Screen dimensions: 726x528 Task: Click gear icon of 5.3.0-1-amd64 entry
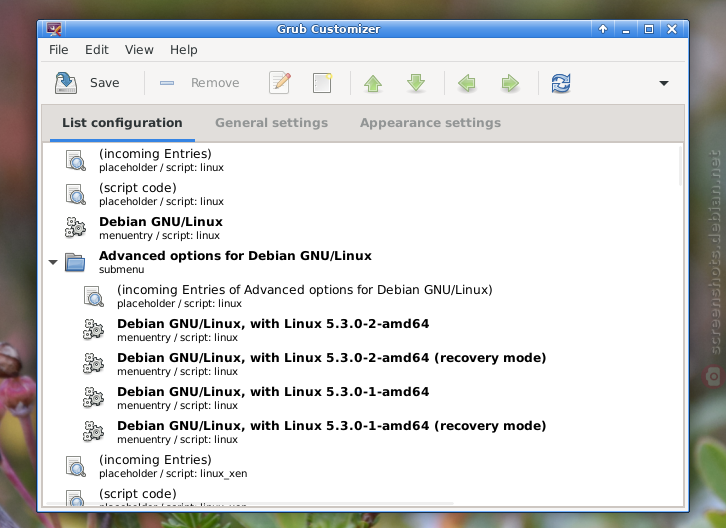click(x=93, y=398)
